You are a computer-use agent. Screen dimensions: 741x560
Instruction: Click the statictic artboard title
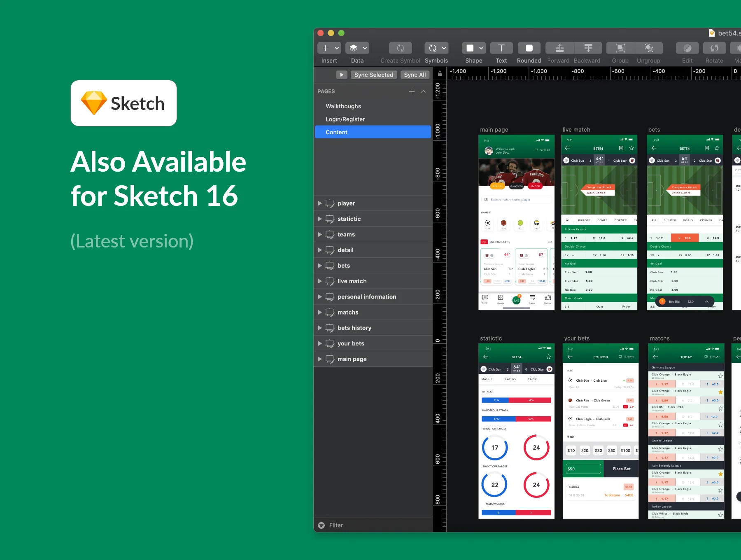491,338
